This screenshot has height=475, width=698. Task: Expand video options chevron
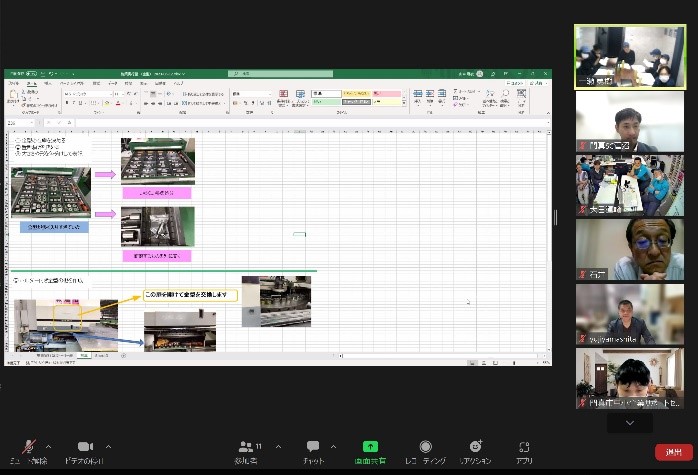pyautogui.click(x=108, y=447)
